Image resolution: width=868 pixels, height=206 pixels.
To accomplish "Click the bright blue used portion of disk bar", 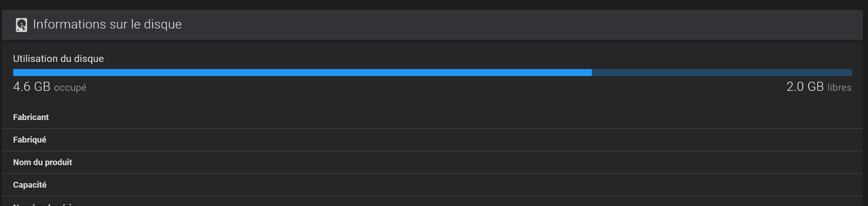I will (x=302, y=72).
